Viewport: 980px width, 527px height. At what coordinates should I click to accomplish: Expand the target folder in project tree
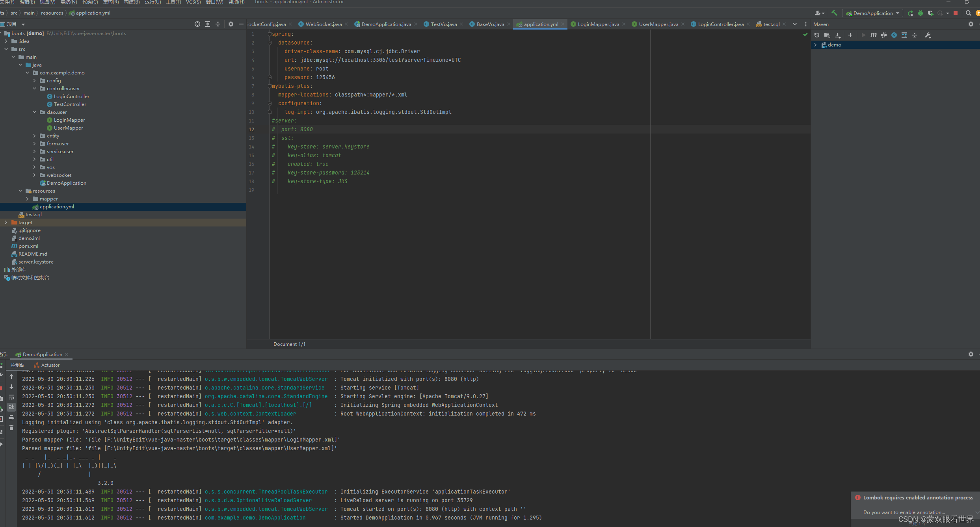(x=6, y=223)
